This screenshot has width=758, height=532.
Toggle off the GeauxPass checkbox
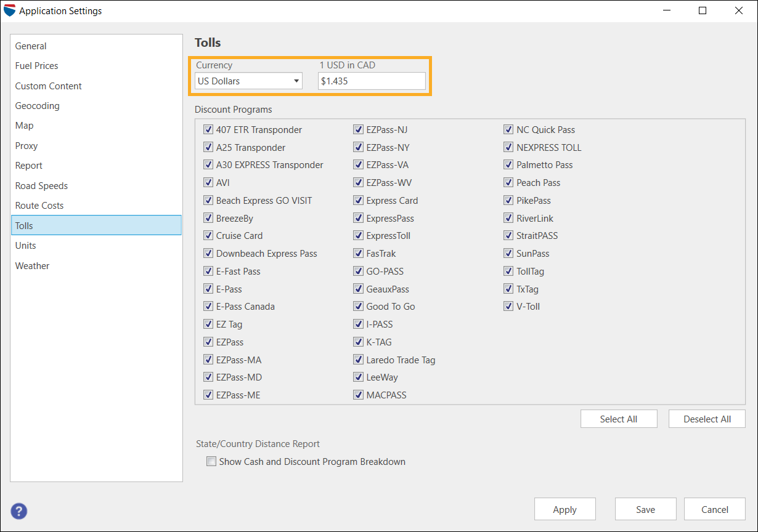(359, 288)
